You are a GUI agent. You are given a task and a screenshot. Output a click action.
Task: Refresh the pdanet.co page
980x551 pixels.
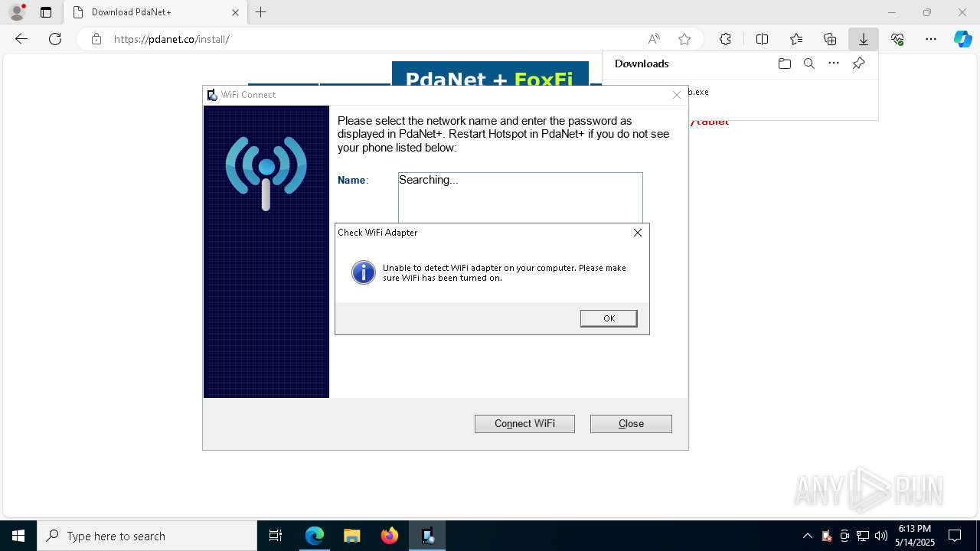click(55, 39)
